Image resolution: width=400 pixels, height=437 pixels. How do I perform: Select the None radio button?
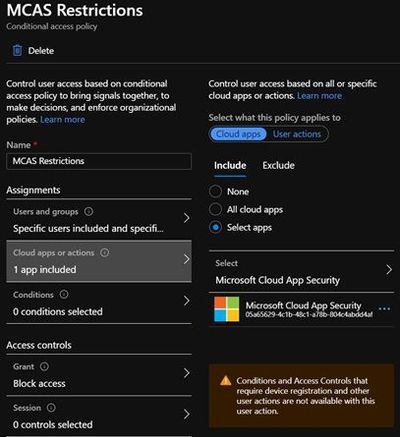[215, 192]
